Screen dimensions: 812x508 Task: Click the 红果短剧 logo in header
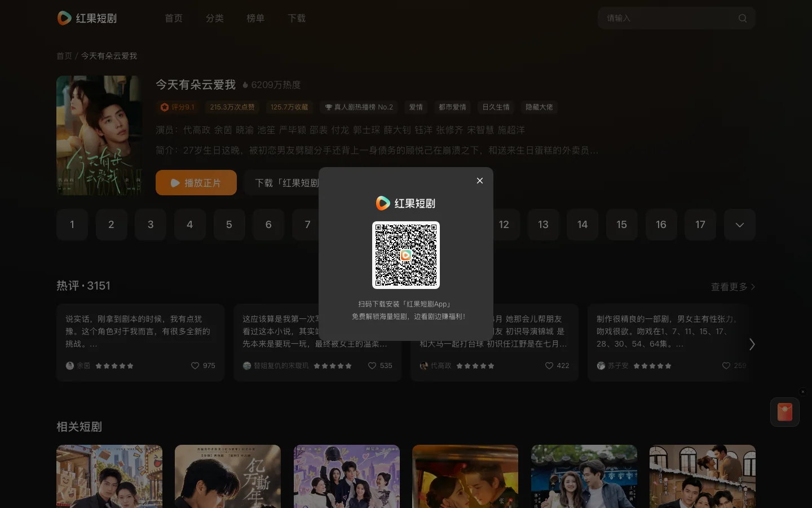[x=87, y=18]
